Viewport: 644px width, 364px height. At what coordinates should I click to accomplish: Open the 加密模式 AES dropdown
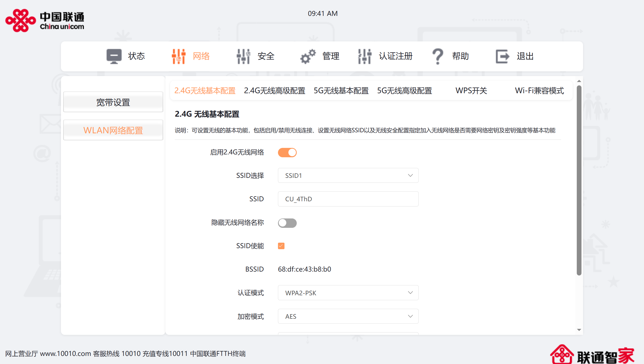tap(348, 316)
